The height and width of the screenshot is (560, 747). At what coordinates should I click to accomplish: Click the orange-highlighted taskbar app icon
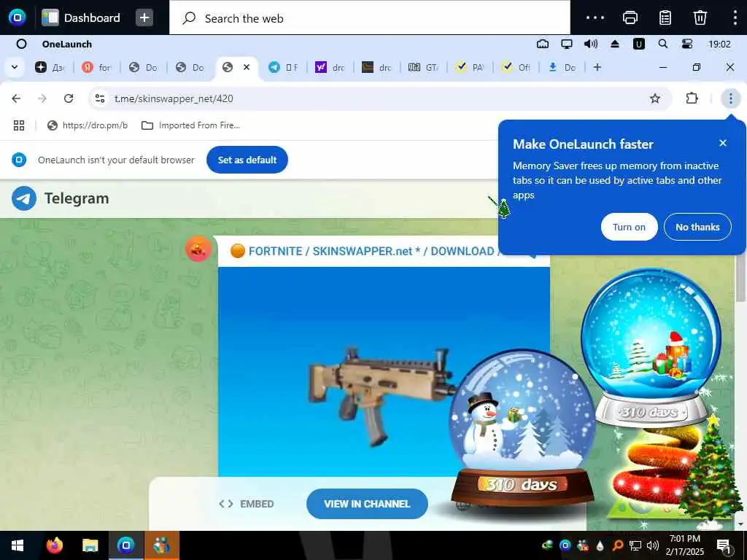click(x=161, y=545)
